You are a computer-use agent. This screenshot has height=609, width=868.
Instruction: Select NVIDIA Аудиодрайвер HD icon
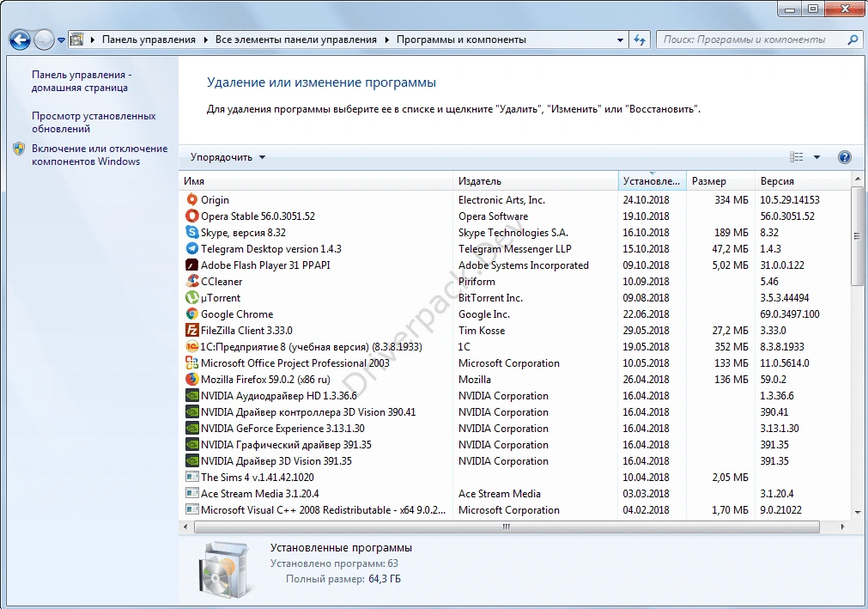coord(191,396)
